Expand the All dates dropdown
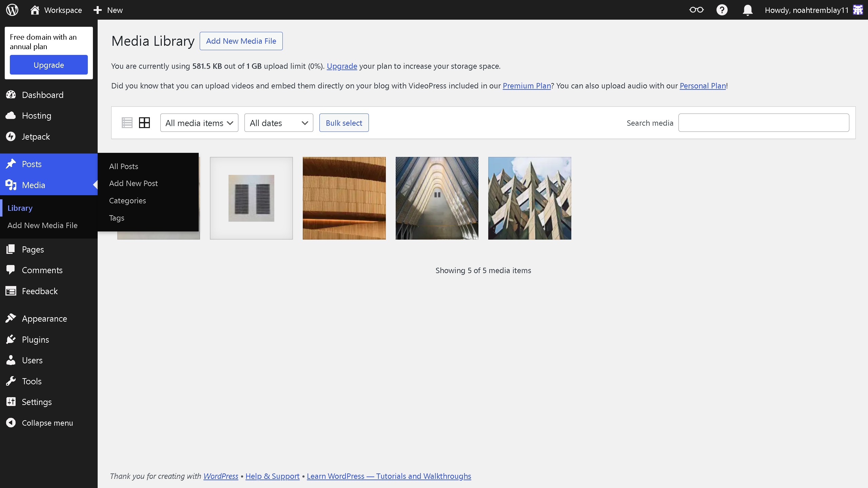868x488 pixels. coord(278,123)
